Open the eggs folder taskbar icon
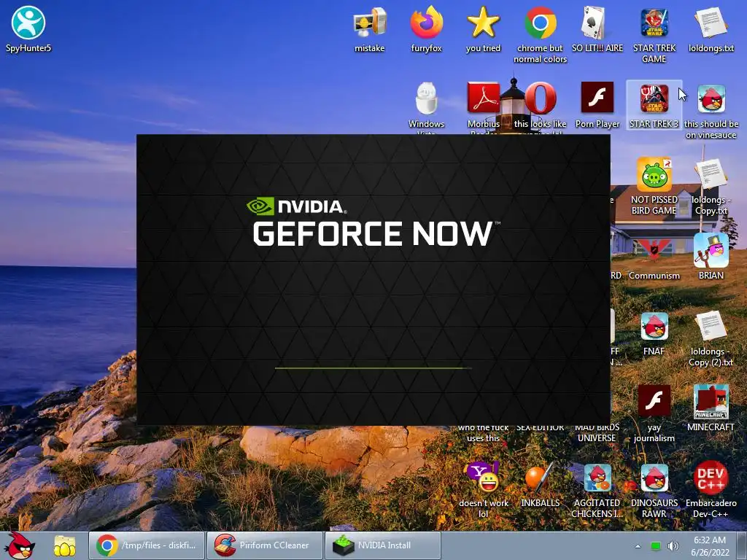This screenshot has width=747, height=560. [x=64, y=545]
